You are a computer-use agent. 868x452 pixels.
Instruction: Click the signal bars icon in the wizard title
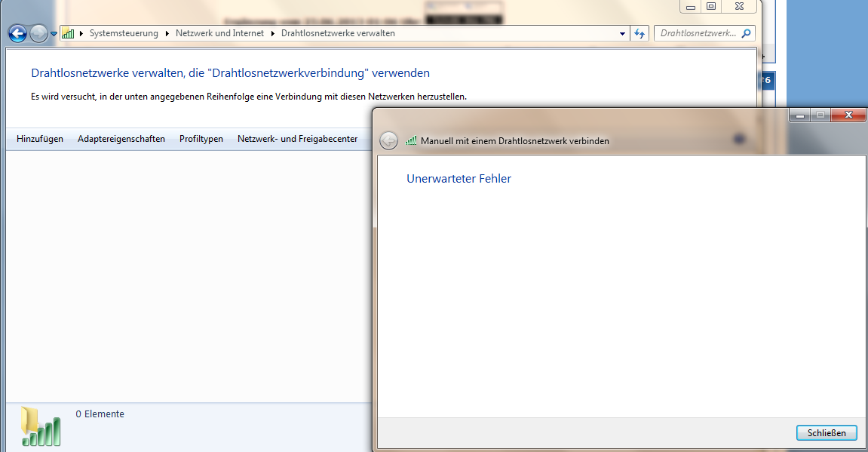click(411, 140)
